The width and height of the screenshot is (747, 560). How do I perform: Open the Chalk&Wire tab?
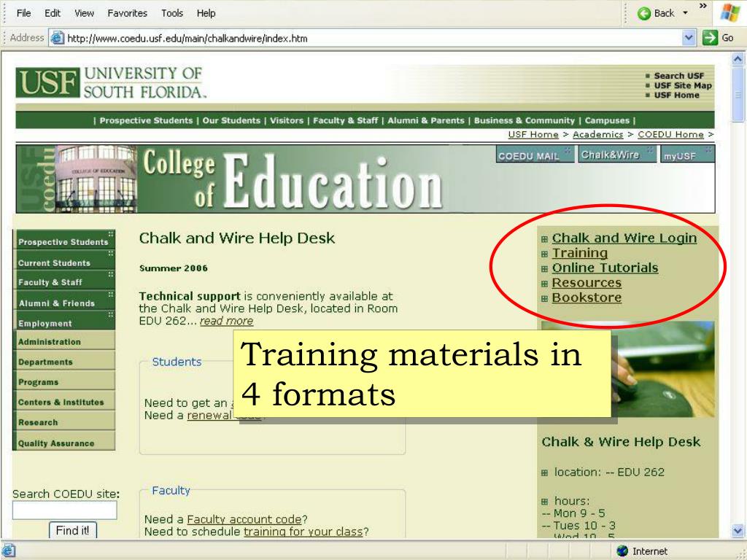tap(616, 155)
